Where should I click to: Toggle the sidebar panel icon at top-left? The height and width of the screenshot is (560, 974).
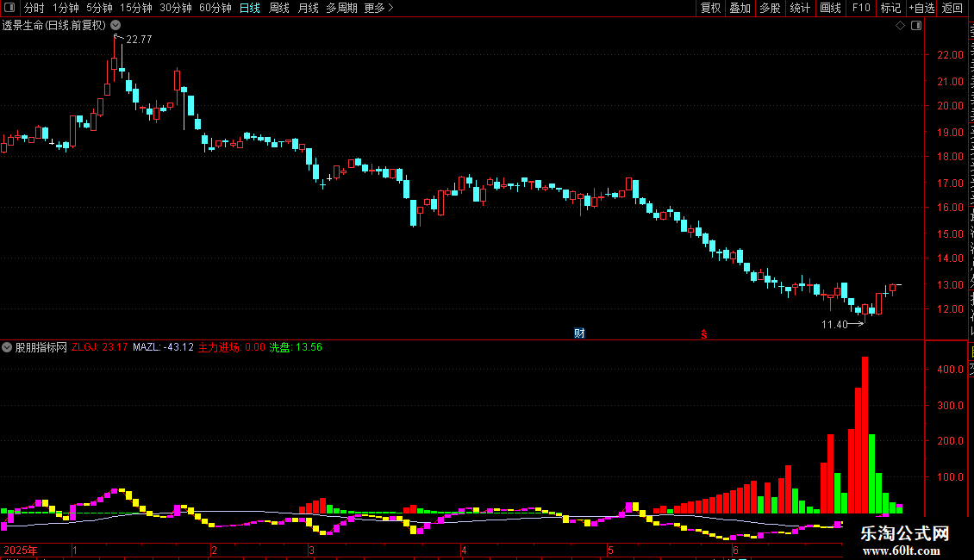[x=9, y=8]
